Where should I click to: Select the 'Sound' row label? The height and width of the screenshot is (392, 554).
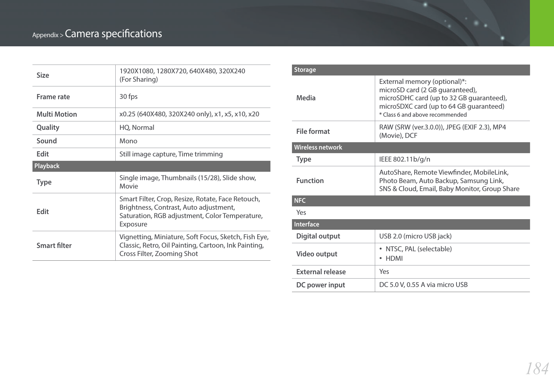point(47,141)
